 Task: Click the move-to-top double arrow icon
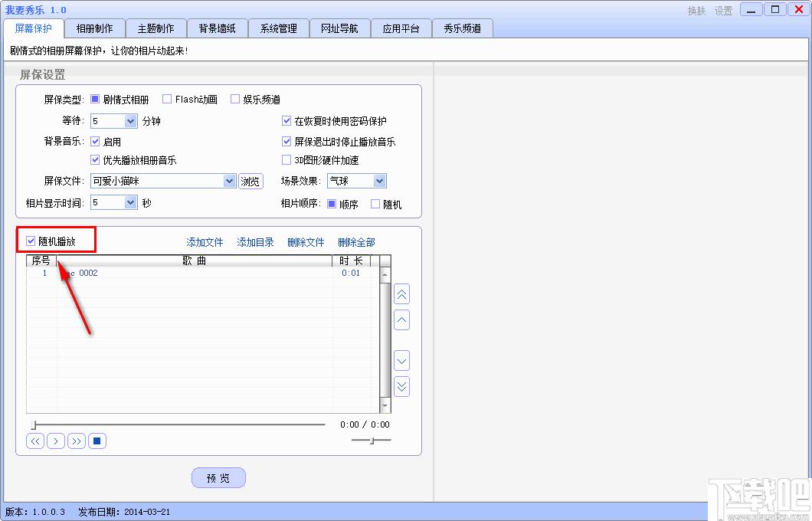(x=401, y=294)
